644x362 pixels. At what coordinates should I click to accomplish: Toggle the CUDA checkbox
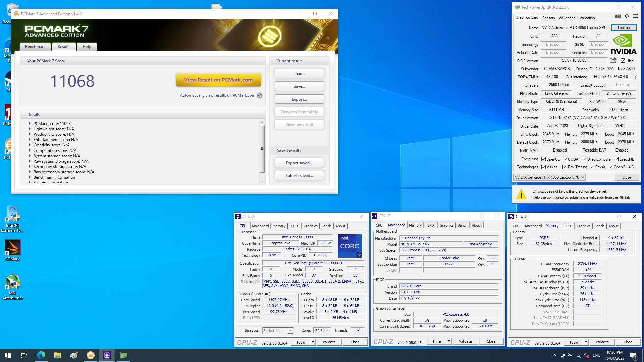(x=565, y=159)
